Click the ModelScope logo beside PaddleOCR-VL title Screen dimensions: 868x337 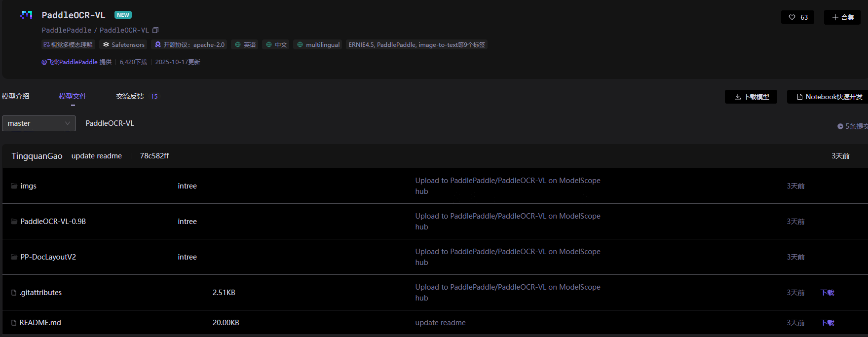[x=26, y=15]
